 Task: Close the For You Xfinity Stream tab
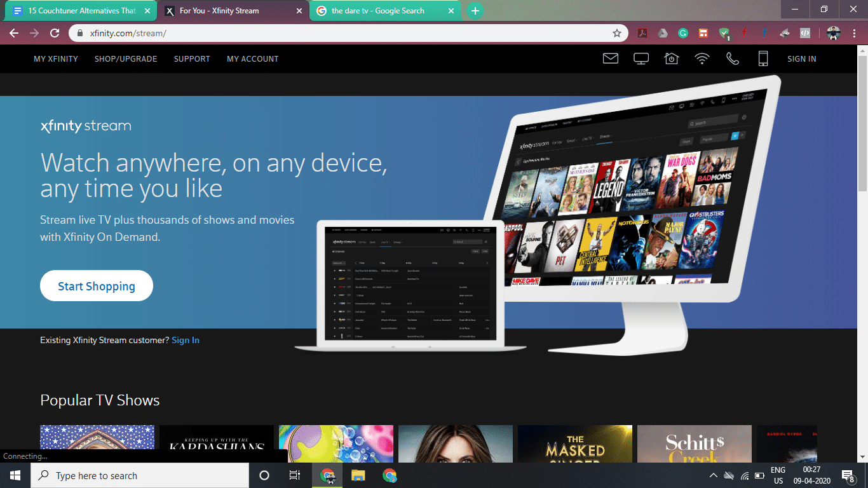coord(299,11)
